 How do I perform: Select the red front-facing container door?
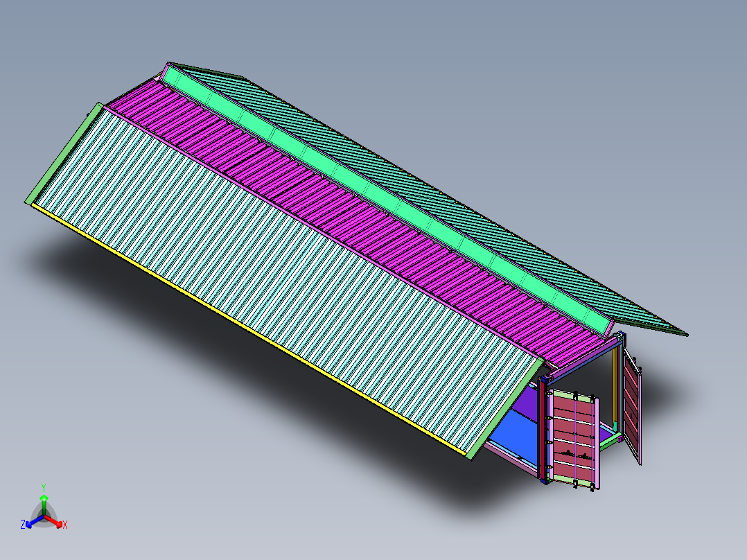(574, 439)
